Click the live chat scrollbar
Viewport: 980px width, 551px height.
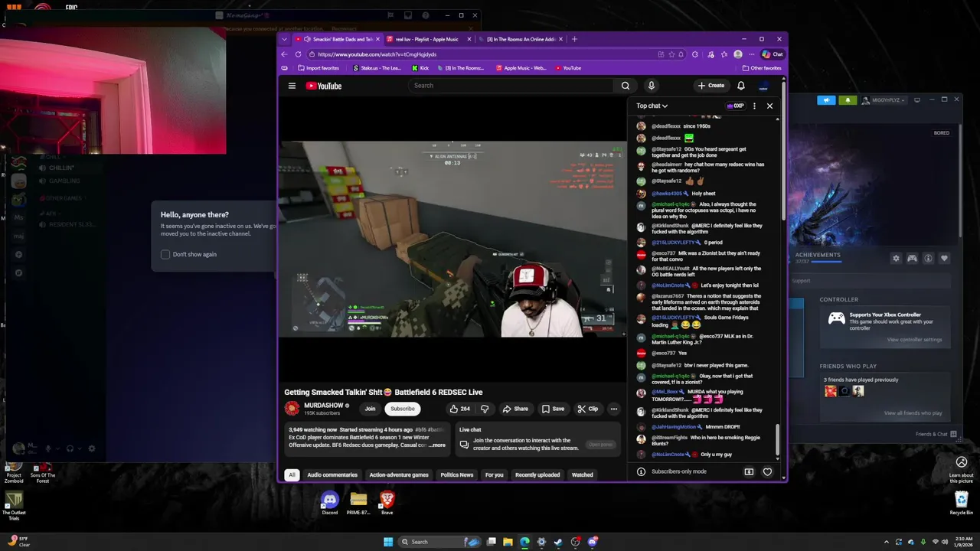coord(779,439)
